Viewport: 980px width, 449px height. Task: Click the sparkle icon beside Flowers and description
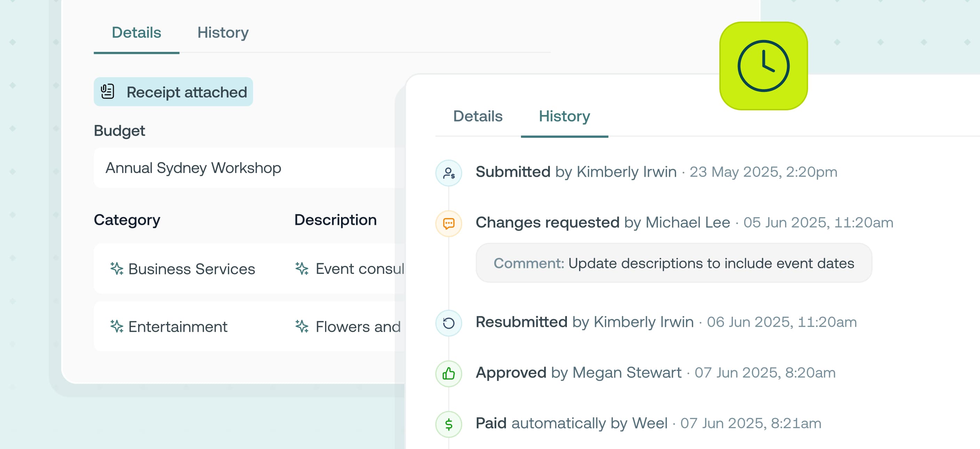pos(302,326)
